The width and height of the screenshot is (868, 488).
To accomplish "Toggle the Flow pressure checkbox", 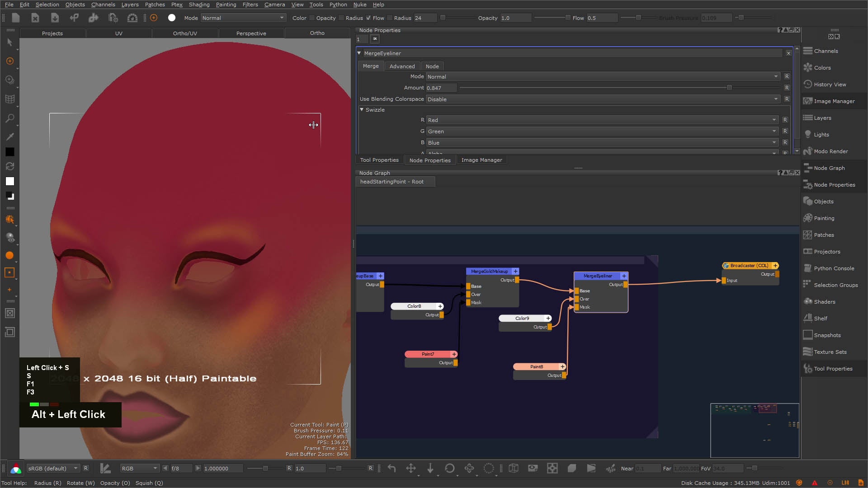I will point(390,18).
